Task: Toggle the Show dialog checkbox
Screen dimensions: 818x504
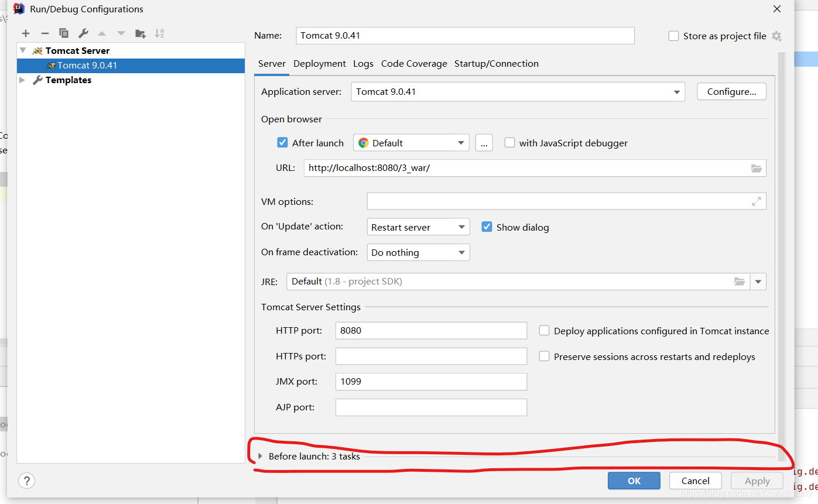Action: tap(487, 227)
